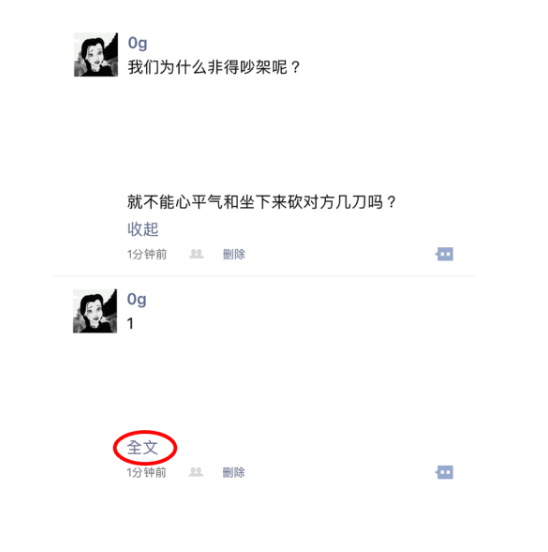
Task: Expand the second post with 全文
Action: click(x=143, y=448)
